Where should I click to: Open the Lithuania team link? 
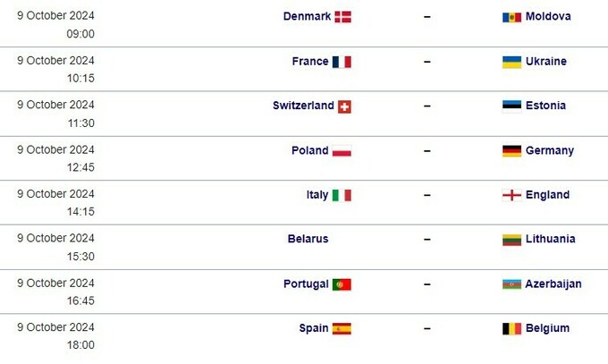pos(551,239)
